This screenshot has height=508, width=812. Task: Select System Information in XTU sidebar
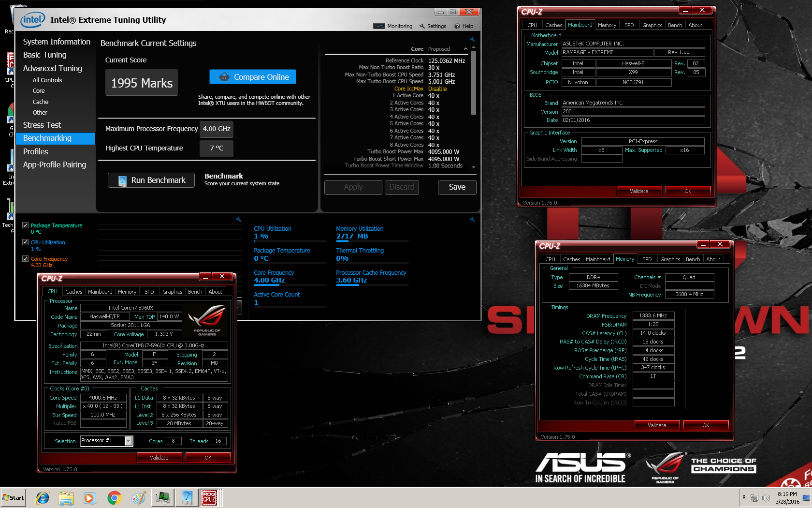pyautogui.click(x=57, y=42)
